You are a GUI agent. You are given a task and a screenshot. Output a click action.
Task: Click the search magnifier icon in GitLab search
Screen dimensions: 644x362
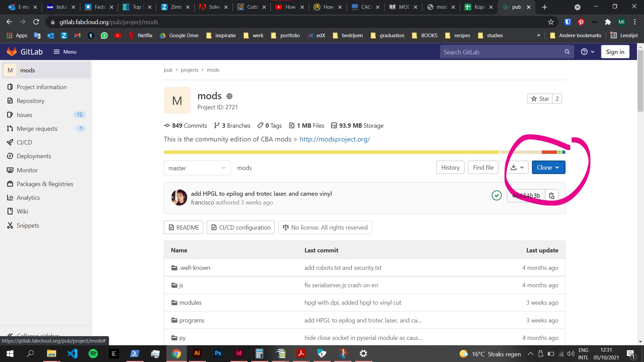point(567,52)
